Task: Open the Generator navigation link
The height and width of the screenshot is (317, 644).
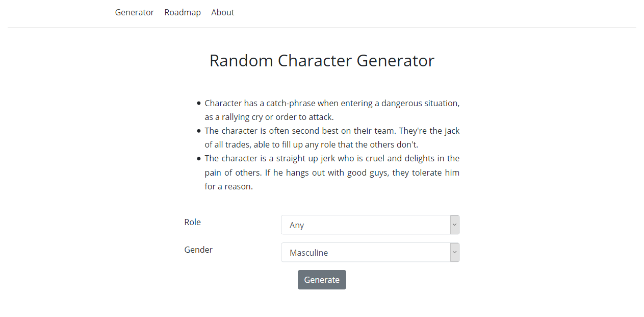Action: tap(134, 12)
